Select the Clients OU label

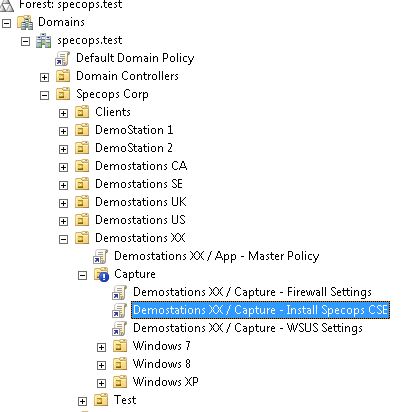pyautogui.click(x=113, y=112)
